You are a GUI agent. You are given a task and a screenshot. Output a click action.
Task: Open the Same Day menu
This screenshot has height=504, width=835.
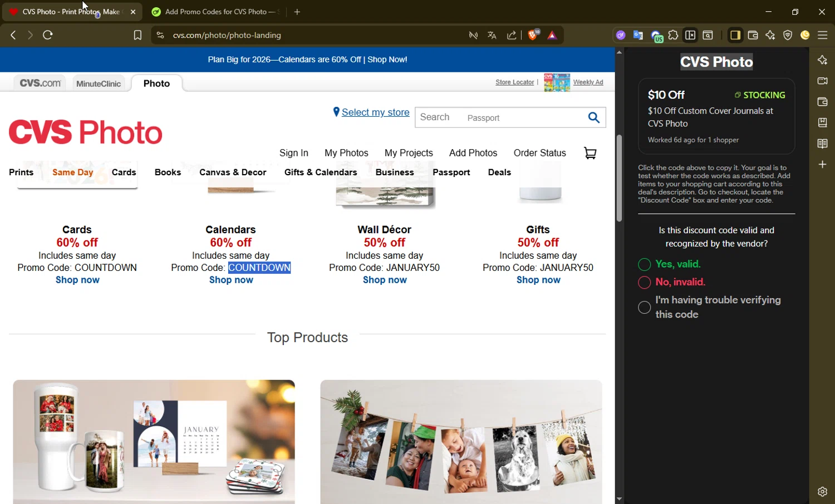[x=73, y=172]
